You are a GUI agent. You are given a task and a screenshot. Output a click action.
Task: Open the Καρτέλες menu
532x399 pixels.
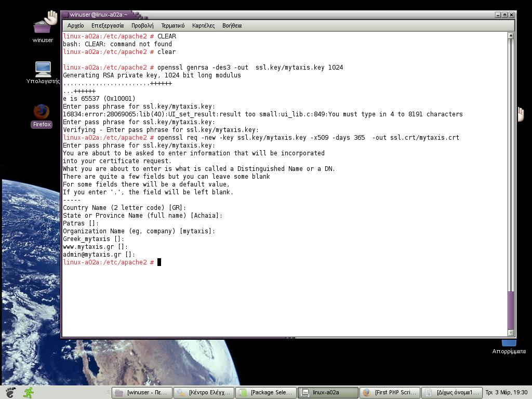(203, 25)
